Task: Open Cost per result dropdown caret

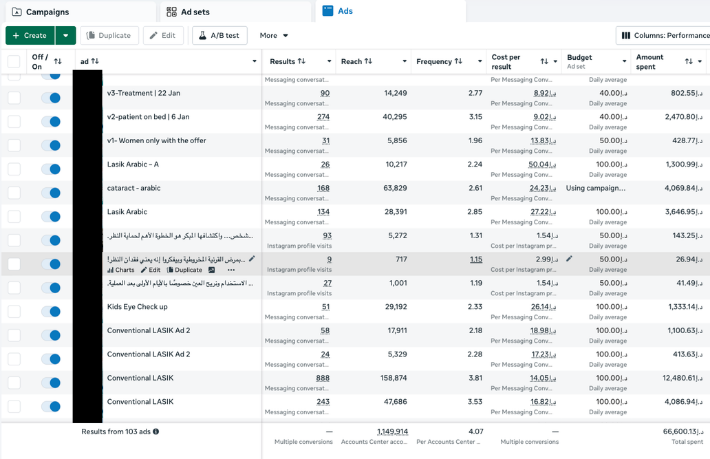Action: click(555, 61)
